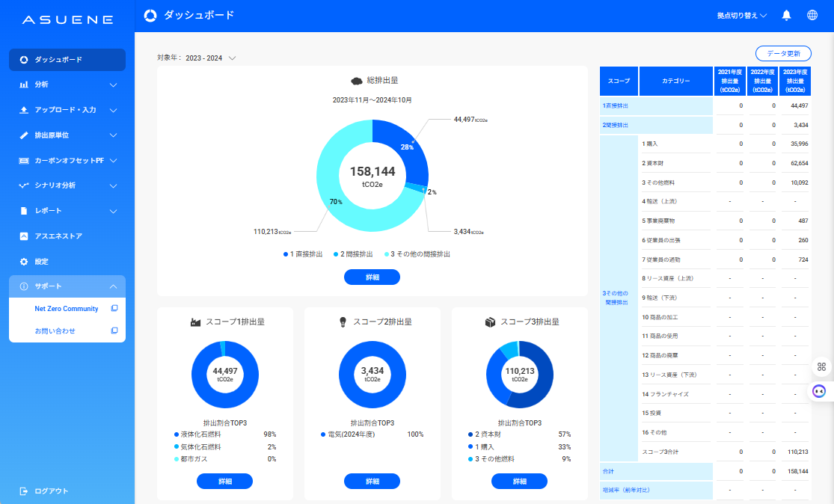Click the 28% dark blue donut segment

[405, 149]
